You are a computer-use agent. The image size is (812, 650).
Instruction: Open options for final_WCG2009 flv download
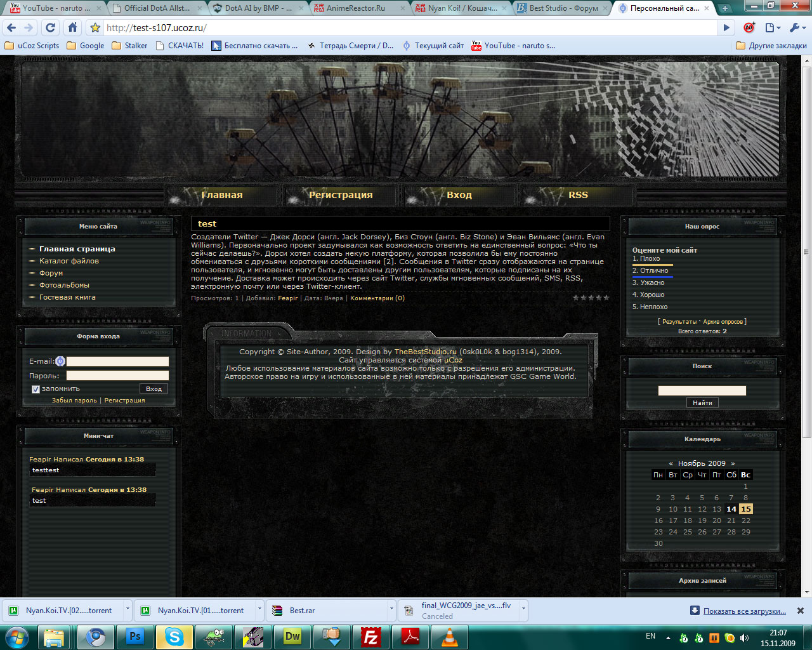pyautogui.click(x=523, y=610)
